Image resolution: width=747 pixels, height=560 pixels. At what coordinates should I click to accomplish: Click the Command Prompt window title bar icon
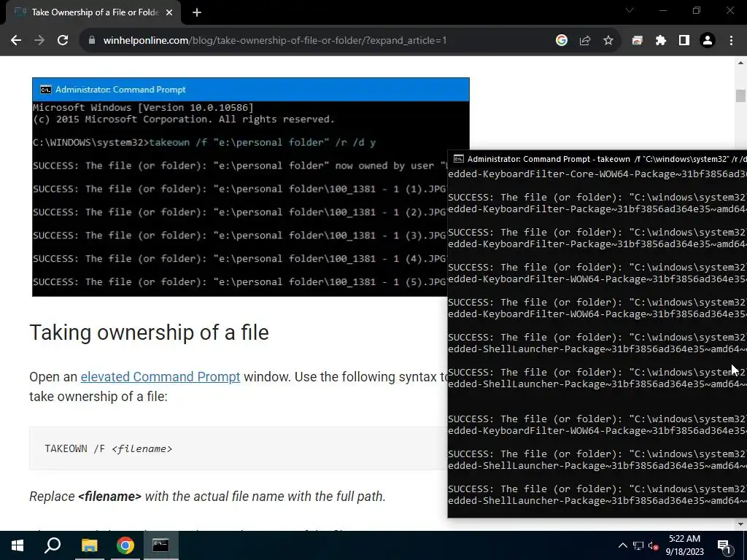tap(458, 159)
